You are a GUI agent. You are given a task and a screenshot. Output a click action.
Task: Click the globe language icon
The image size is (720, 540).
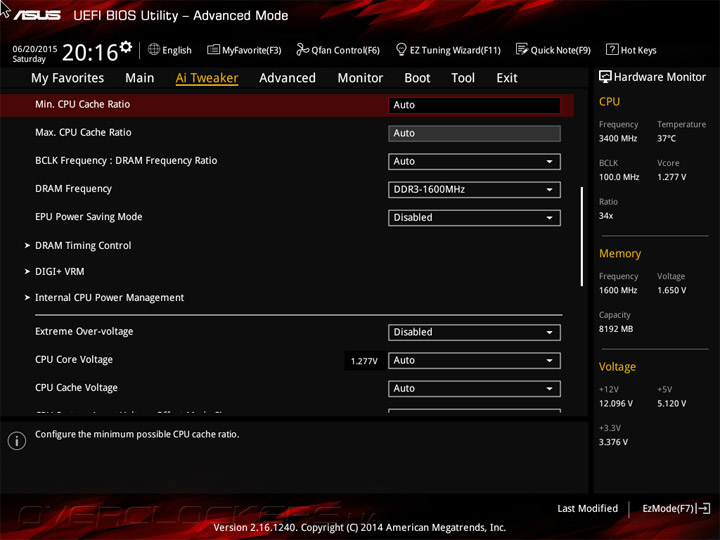154,50
